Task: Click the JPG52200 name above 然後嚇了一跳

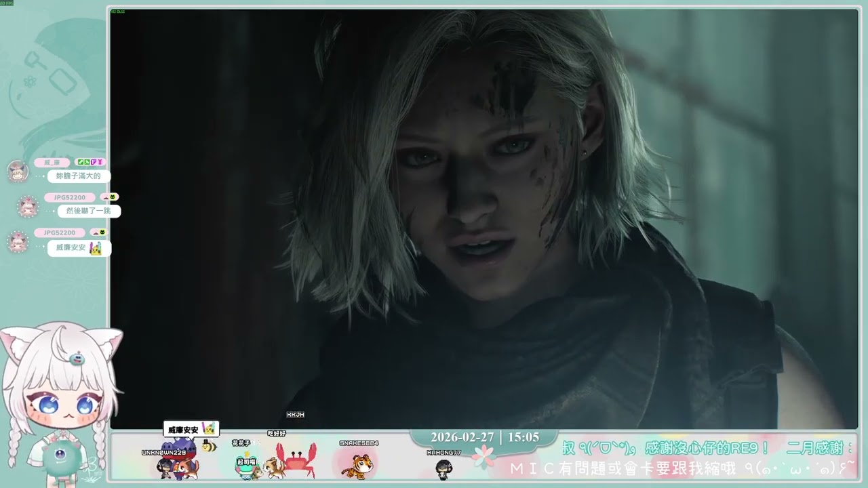Action: coord(69,197)
